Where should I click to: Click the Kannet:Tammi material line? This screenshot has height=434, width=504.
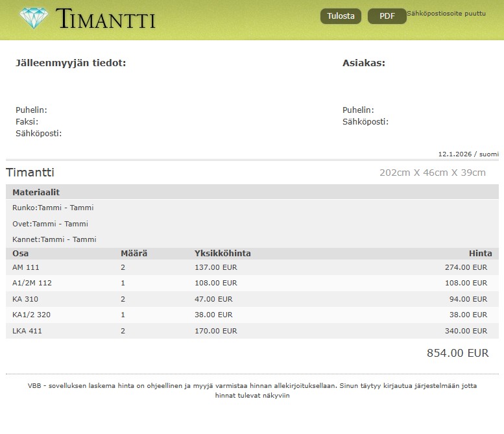point(54,239)
